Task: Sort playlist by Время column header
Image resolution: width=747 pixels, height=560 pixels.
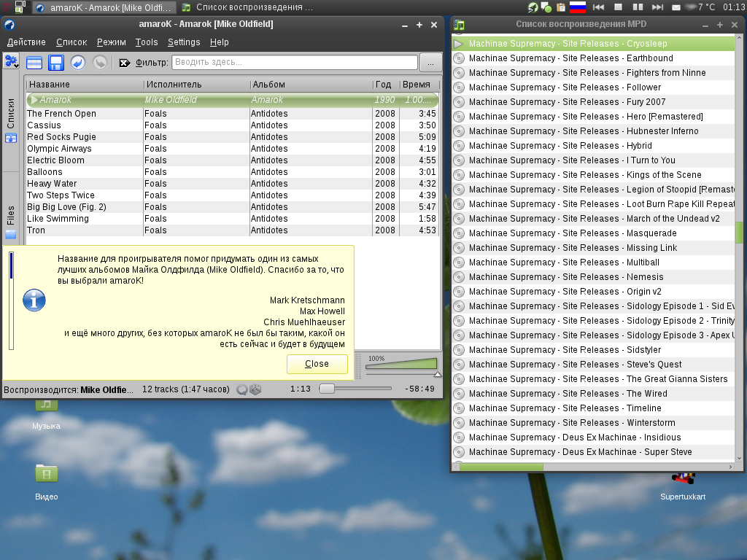Action: tap(419, 85)
